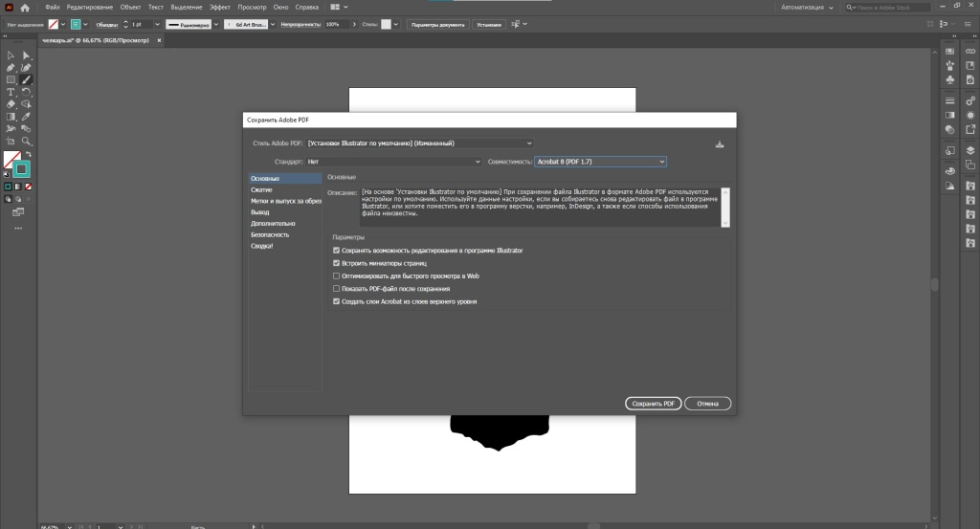The image size is (980, 529).
Task: Swap fill and stroke arrows
Action: click(x=28, y=154)
